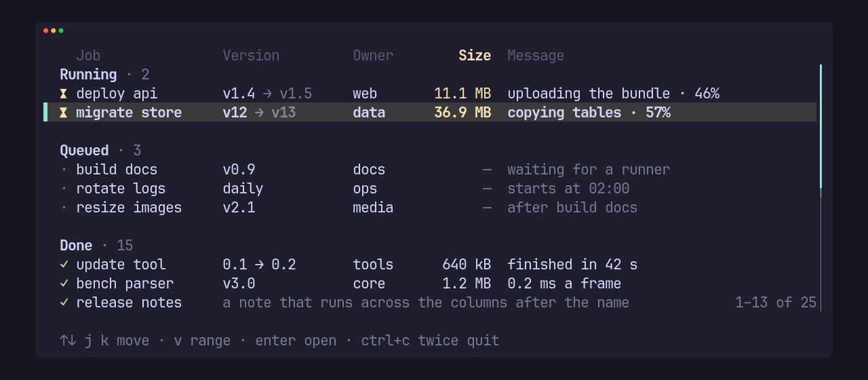Click the '1–13 of 25' position indicator
The image size is (868, 380).
776,303
